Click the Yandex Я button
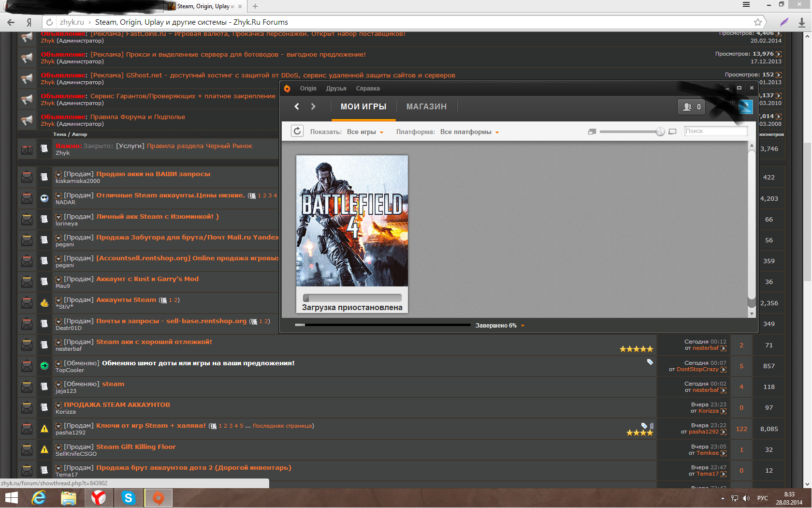This screenshot has width=812, height=508. tap(29, 22)
